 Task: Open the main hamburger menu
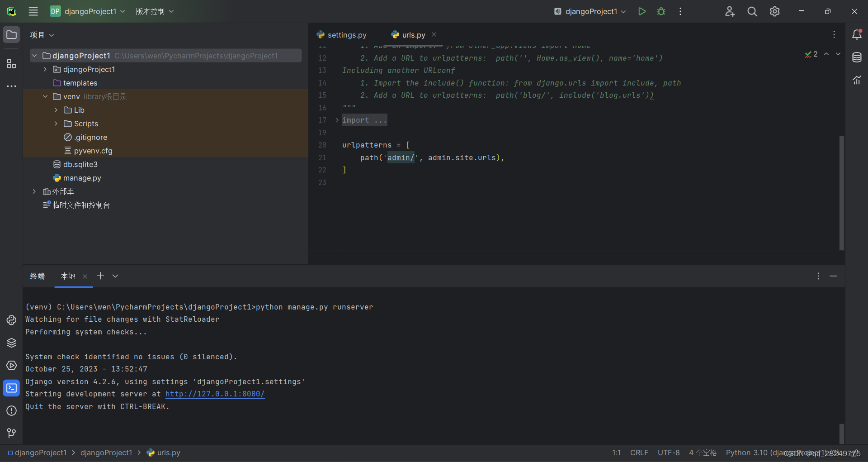pyautogui.click(x=33, y=11)
